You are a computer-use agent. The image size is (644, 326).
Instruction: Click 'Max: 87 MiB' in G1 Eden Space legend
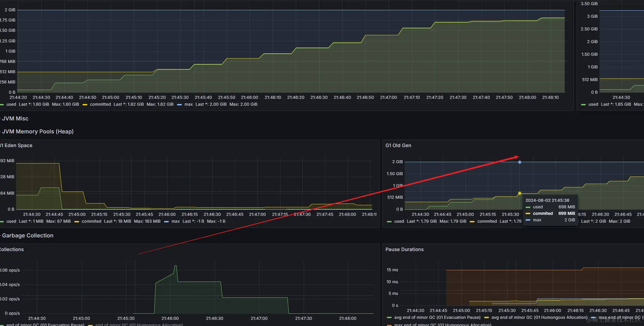[x=59, y=221]
